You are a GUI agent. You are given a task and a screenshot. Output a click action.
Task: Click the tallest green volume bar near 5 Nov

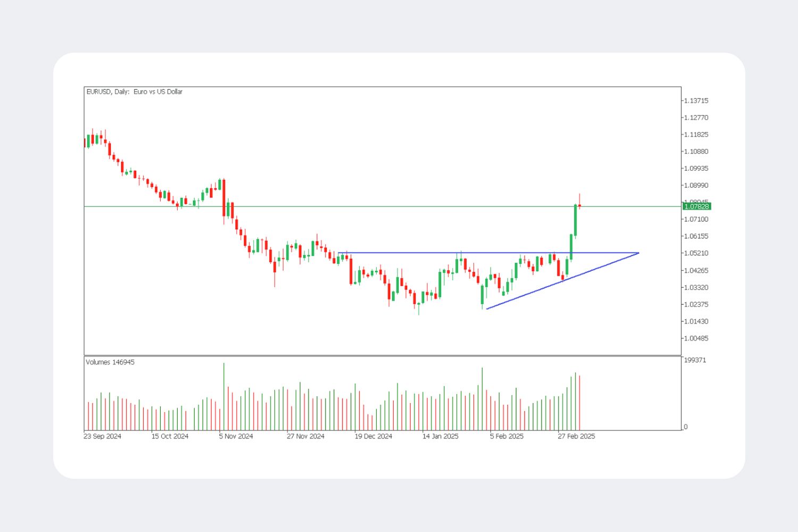(x=223, y=396)
